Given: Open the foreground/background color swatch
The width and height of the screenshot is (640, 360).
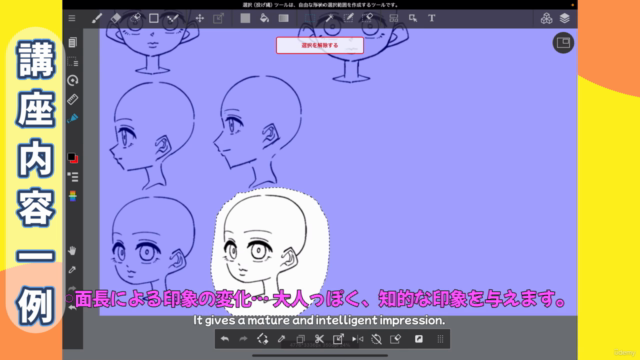Looking at the screenshot, I should pyautogui.click(x=73, y=158).
